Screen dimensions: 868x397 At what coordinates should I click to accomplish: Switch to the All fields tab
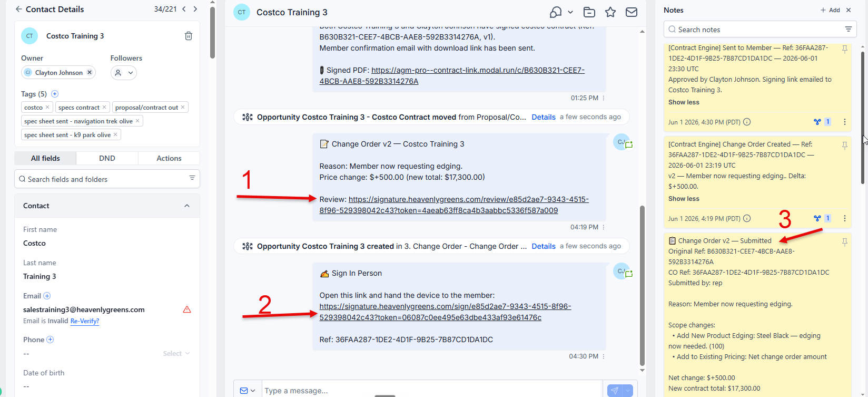[45, 158]
